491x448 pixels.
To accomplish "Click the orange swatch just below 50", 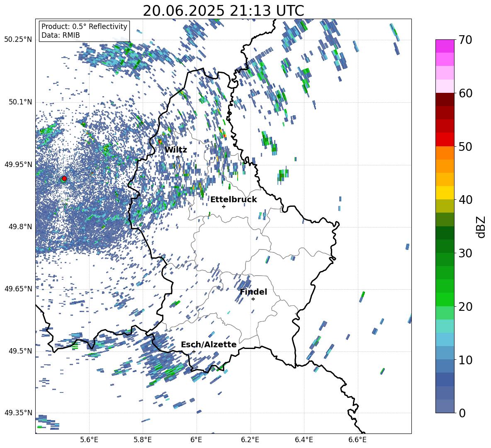I will (x=445, y=153).
